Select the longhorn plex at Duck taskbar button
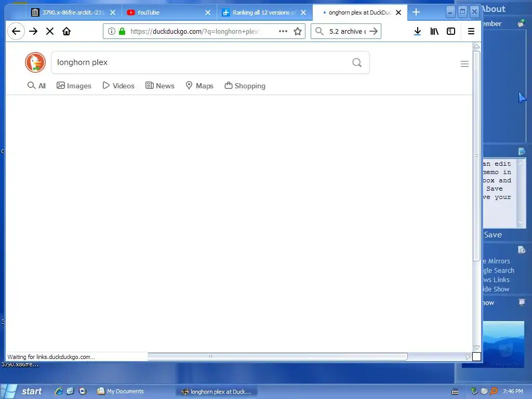The height and width of the screenshot is (399, 532). [217, 392]
